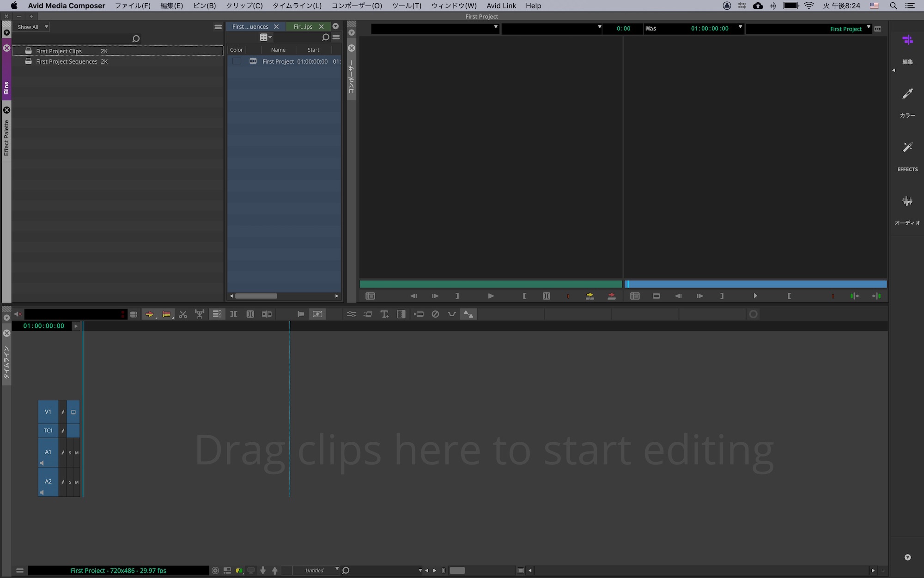
Task: Solo the A2 audio track
Action: pyautogui.click(x=70, y=482)
